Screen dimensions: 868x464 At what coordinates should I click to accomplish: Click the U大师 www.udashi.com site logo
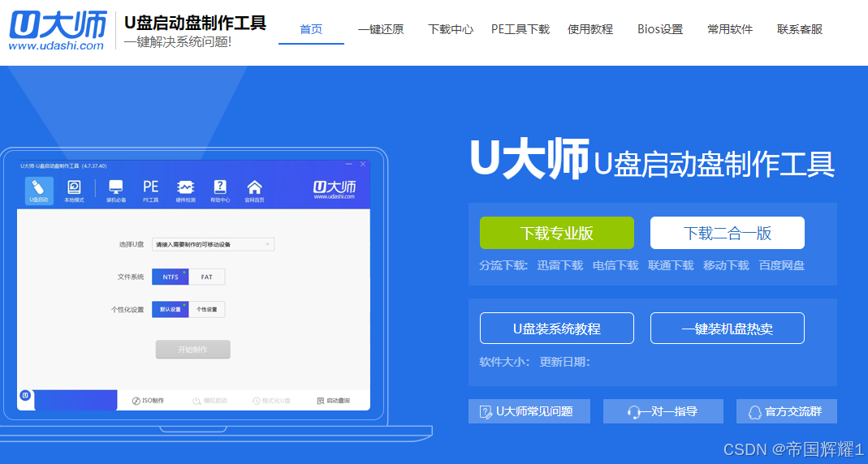(58, 31)
